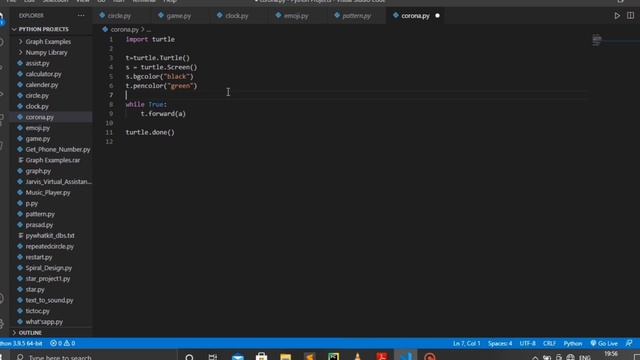Expand the Graph Examples folder
640x360 pixels.
pyautogui.click(x=48, y=42)
